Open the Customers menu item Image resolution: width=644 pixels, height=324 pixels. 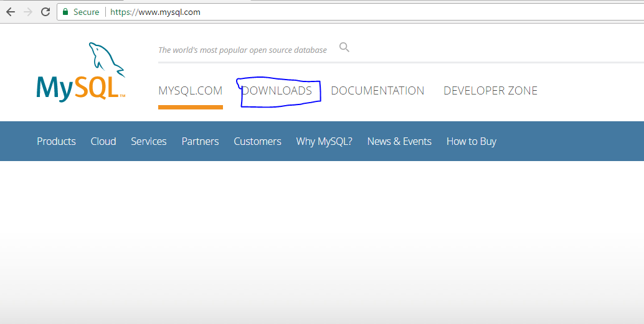[x=257, y=142]
